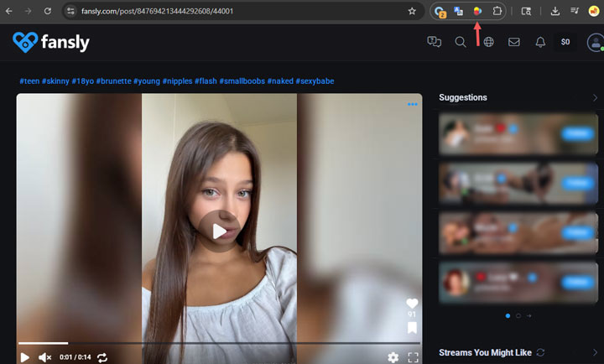Open the $0 wallet balance
Viewport: 604px width, 364px height.
click(x=565, y=42)
